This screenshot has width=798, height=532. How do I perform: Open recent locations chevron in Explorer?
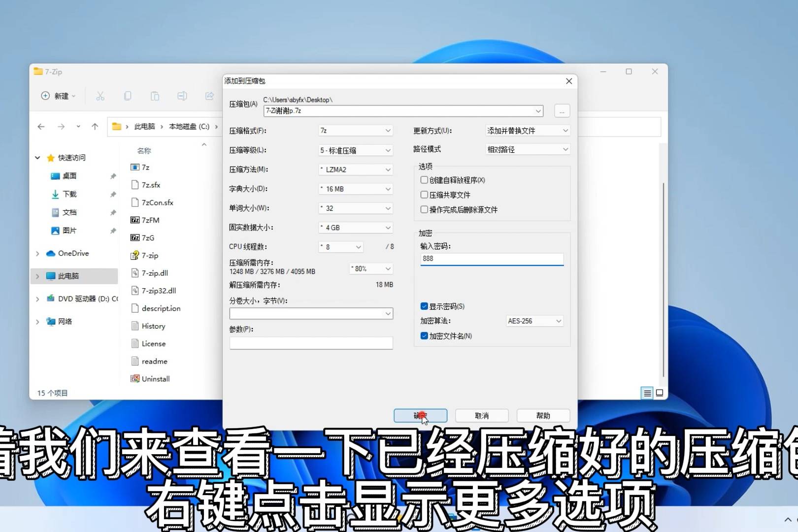[x=78, y=127]
